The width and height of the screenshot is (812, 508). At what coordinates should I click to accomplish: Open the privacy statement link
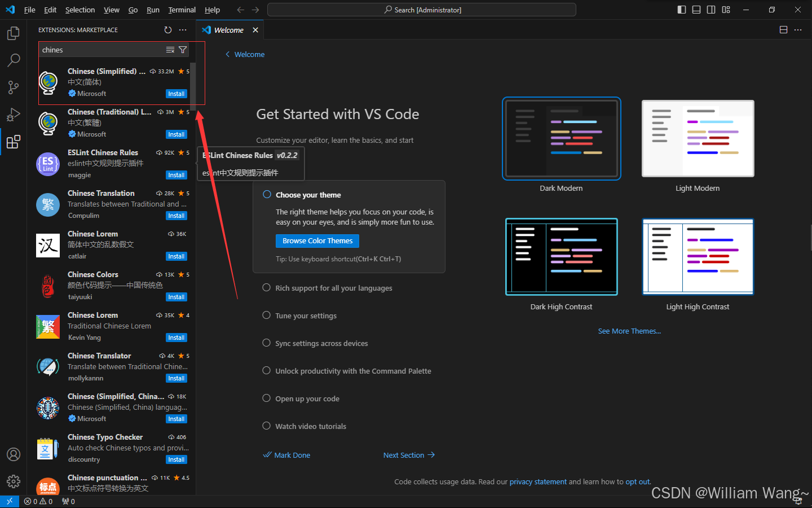point(538,481)
